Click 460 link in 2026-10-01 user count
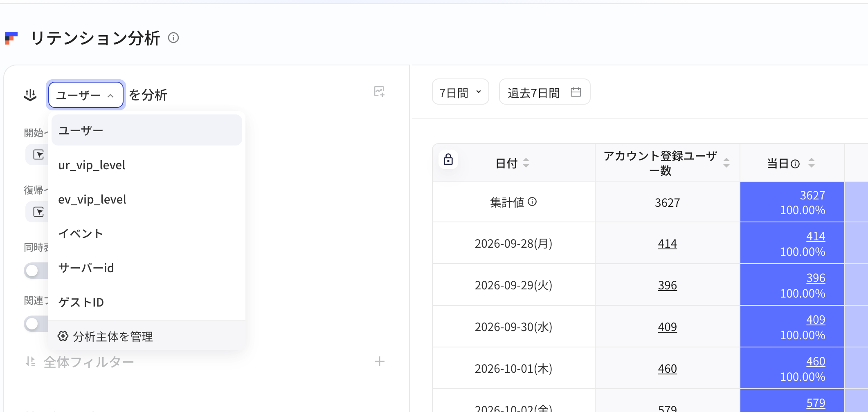Viewport: 868px width, 412px height. click(667, 369)
